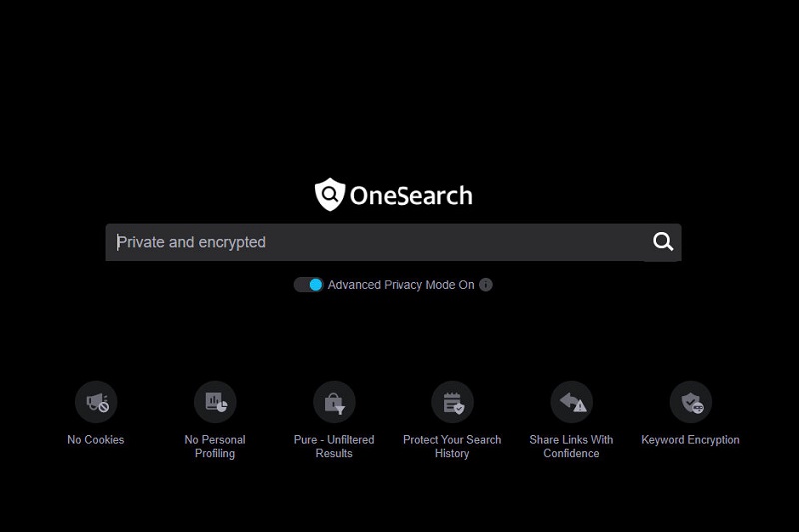
Task: Click the OneSearch shield logo icon
Action: [x=329, y=195]
